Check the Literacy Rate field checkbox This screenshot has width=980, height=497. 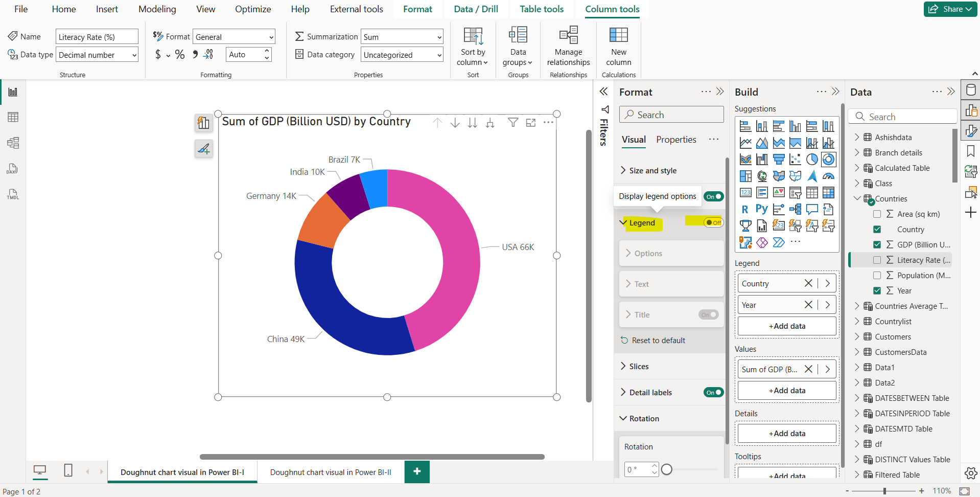tap(877, 260)
